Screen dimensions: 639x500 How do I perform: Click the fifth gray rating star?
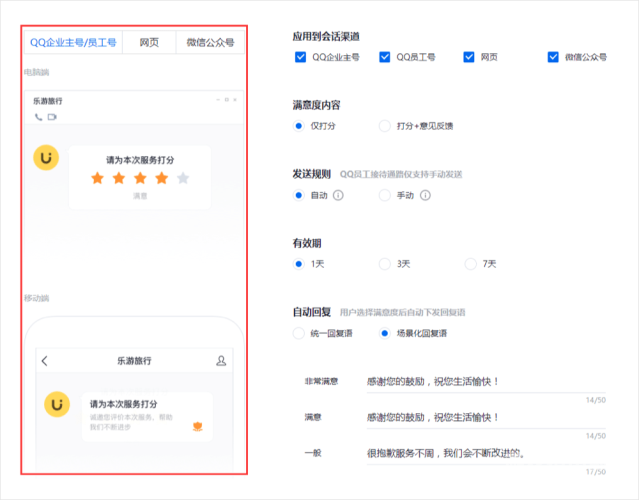(x=183, y=178)
